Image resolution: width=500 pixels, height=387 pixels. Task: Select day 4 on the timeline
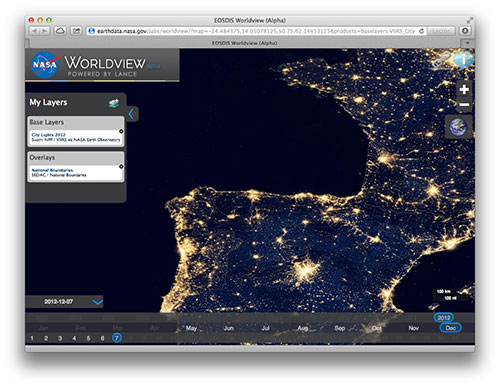74,338
